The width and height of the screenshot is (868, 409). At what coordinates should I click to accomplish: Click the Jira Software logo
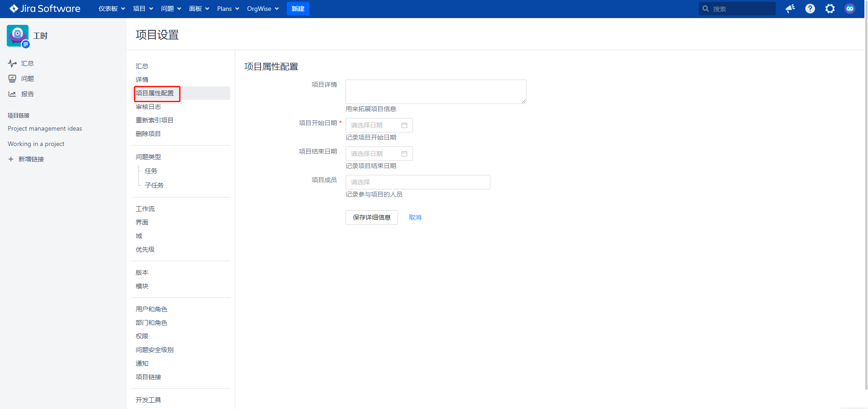coord(45,9)
